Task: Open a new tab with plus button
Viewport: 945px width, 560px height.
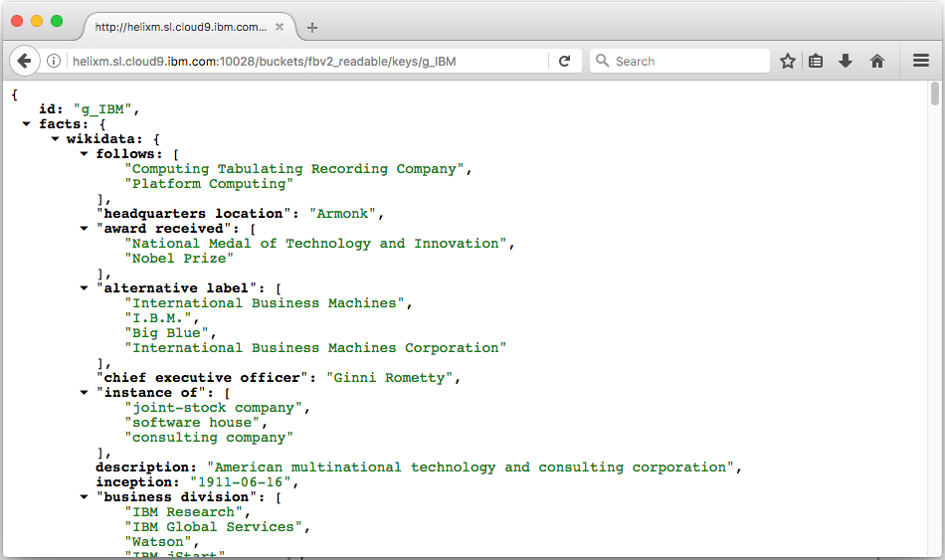Action: 311,27
